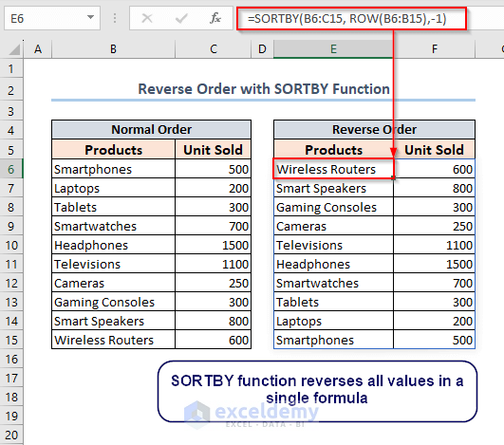Viewport: 504px width, 445px height.
Task: Select row 6 header
Action: pos(11,169)
